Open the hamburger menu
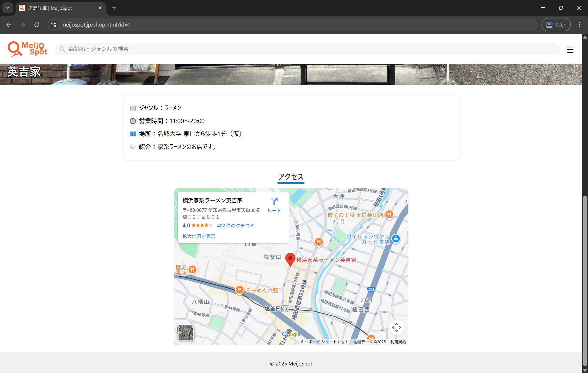Screen dimensions: 588x373 [570, 49]
